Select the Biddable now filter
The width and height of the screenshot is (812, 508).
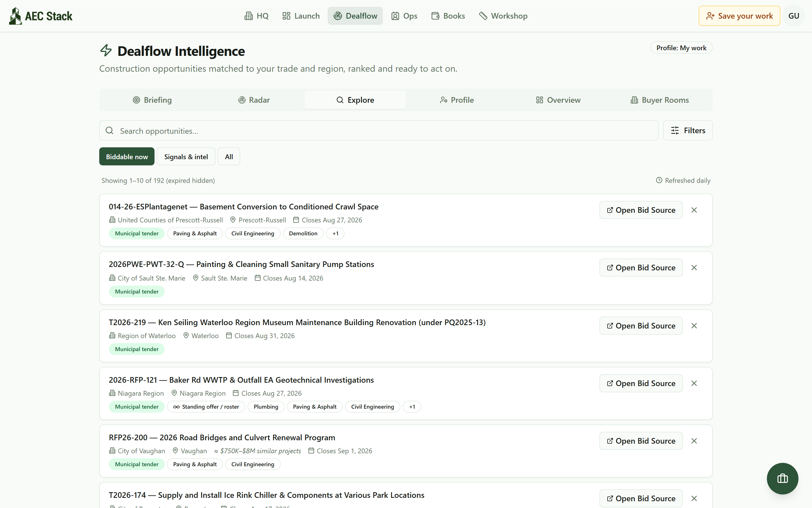pyautogui.click(x=127, y=156)
